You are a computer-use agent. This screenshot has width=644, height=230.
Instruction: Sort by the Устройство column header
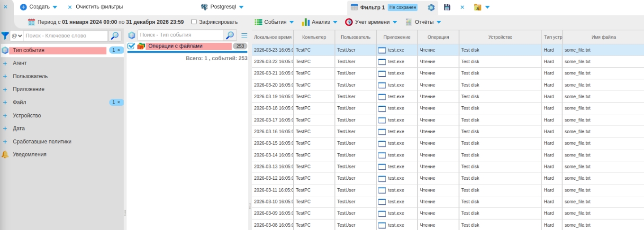pyautogui.click(x=500, y=37)
